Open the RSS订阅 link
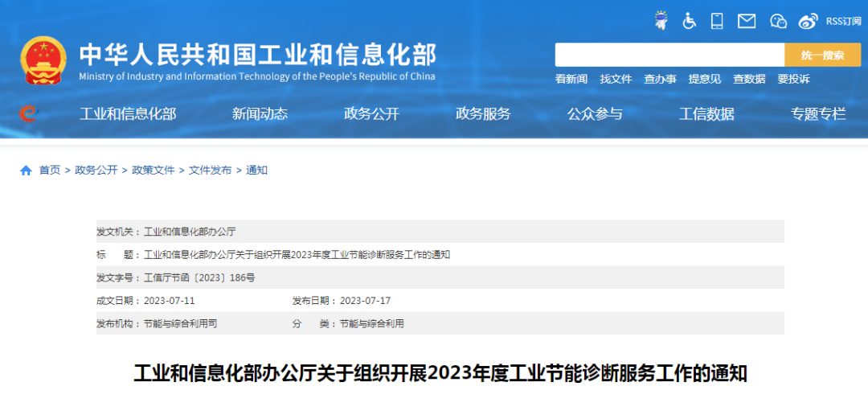Viewport: 868px width, 415px height. [843, 21]
